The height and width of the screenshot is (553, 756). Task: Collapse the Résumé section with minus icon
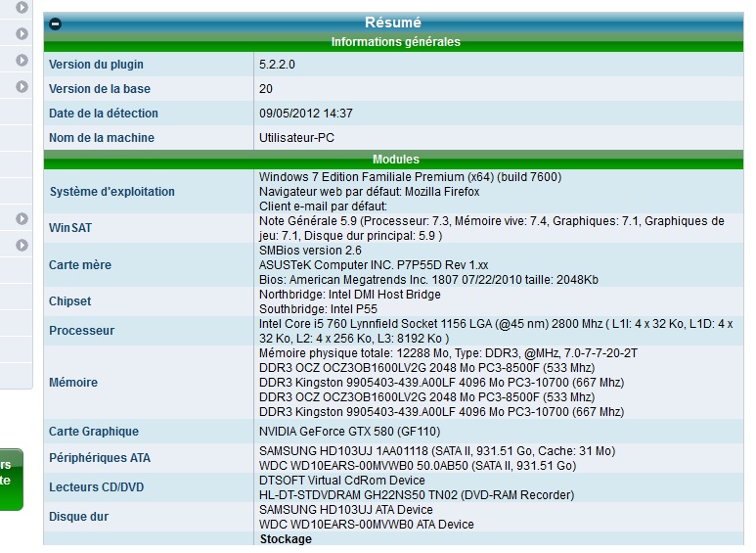coord(55,23)
